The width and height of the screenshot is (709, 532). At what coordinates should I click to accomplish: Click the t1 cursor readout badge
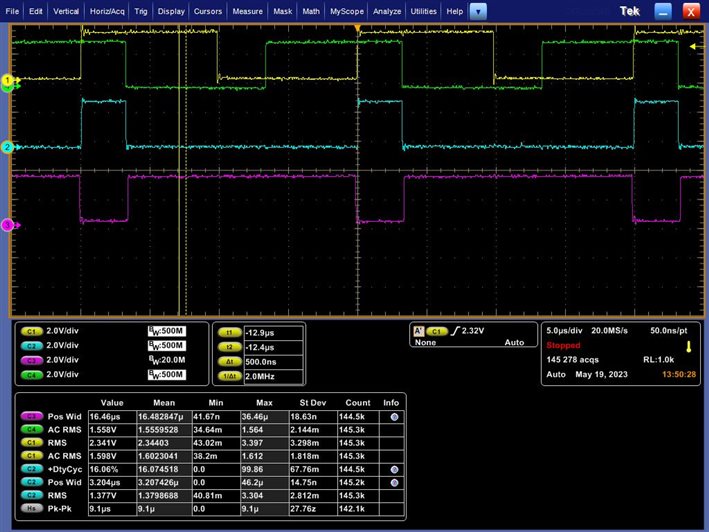[x=229, y=331]
